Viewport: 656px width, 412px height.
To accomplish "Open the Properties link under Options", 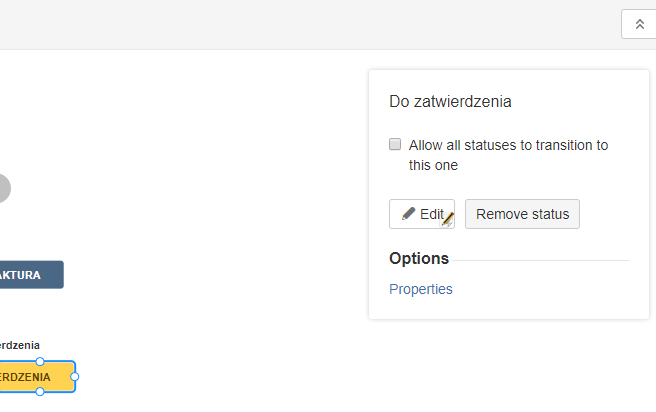I will click(x=420, y=289).
